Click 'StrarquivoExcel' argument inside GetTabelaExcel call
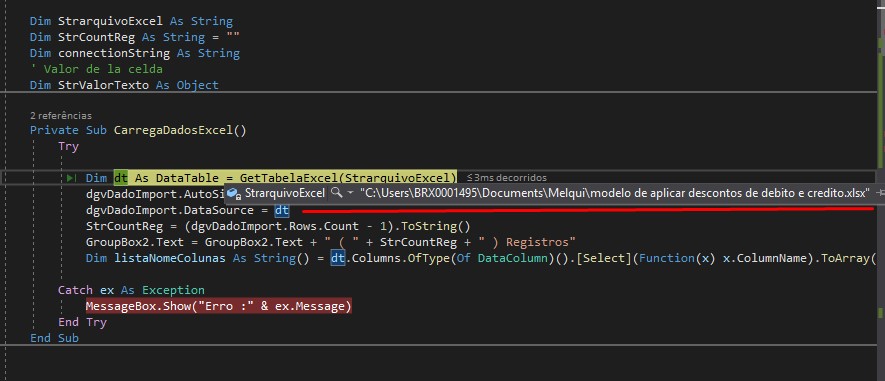Screen dimensions: 885x381 coord(397,178)
